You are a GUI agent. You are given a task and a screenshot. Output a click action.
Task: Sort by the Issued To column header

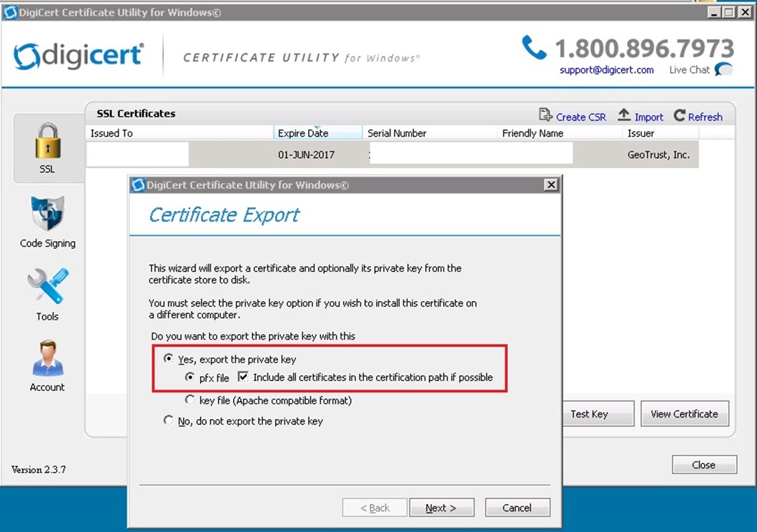(x=179, y=133)
